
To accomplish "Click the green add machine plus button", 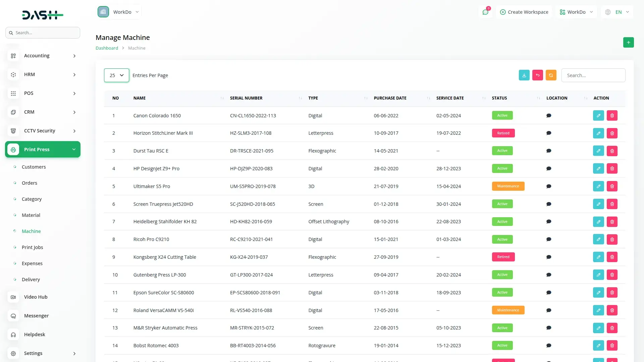I will 628,43.
